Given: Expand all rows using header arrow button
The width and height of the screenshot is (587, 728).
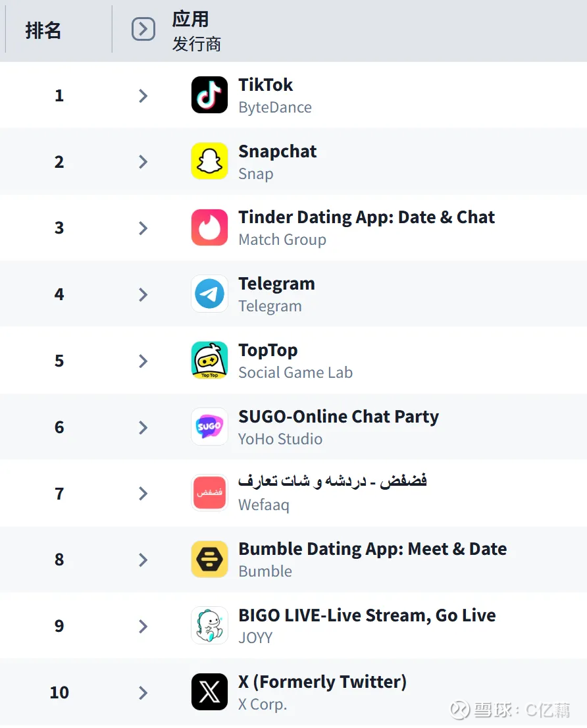Looking at the screenshot, I should click(x=143, y=29).
